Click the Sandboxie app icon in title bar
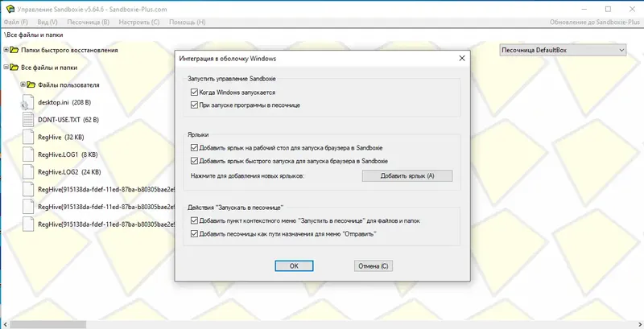The width and height of the screenshot is (644, 329). (10, 9)
